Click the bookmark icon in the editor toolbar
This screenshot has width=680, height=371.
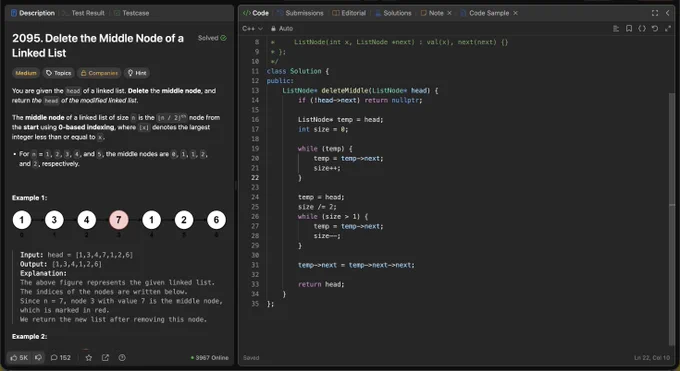[629, 29]
